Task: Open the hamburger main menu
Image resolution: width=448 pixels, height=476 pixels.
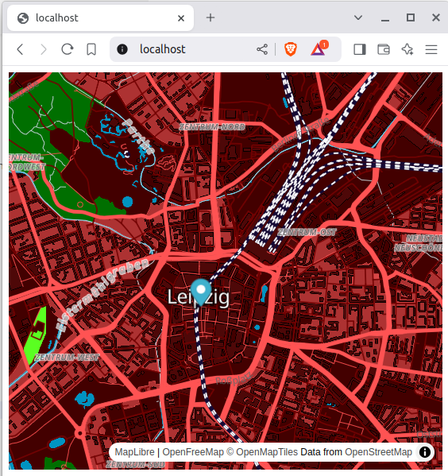Action: point(431,49)
